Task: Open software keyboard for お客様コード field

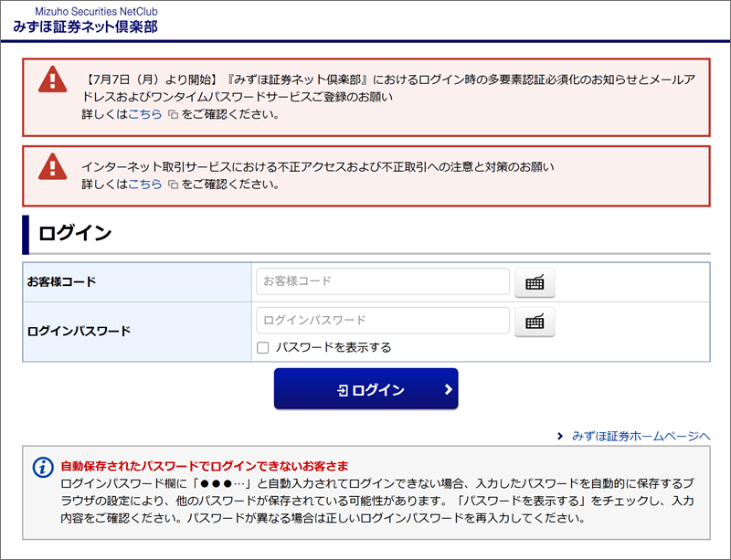Action: pos(535,282)
